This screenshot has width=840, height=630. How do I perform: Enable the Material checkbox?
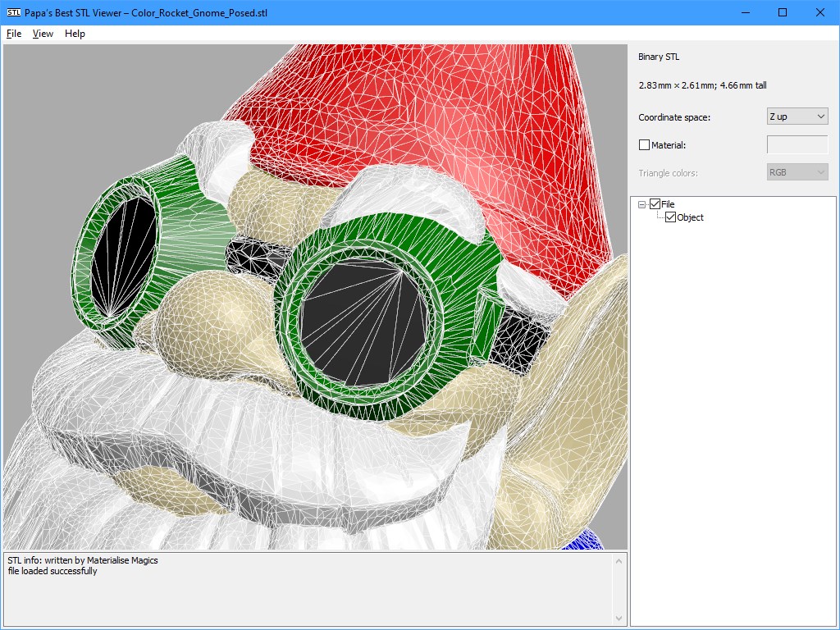click(x=645, y=145)
